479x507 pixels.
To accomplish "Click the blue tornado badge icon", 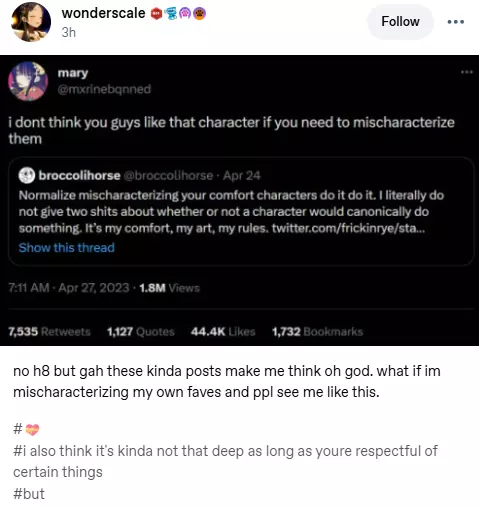I will tap(171, 14).
